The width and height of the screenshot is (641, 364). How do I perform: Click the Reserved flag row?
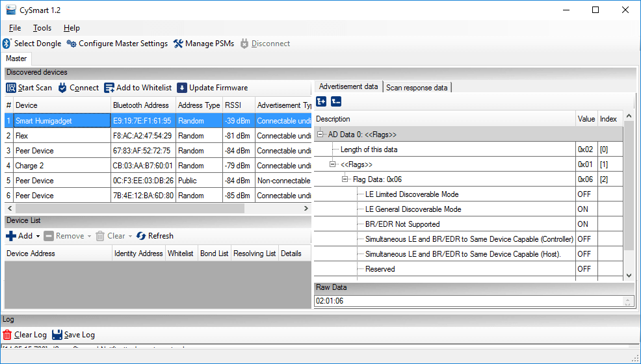click(469, 269)
